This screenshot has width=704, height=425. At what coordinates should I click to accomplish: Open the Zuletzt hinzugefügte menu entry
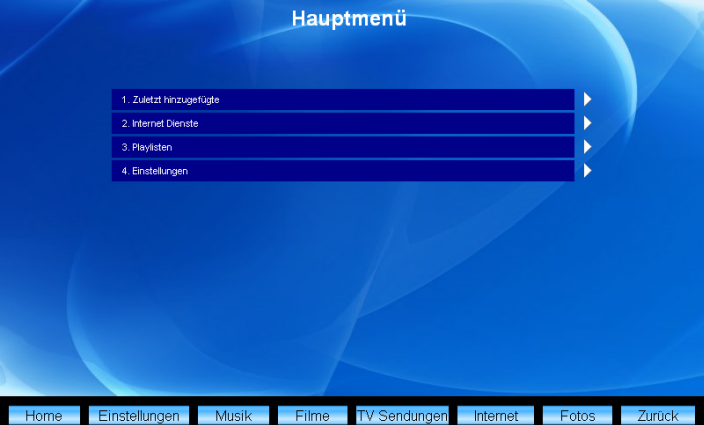pos(170,100)
